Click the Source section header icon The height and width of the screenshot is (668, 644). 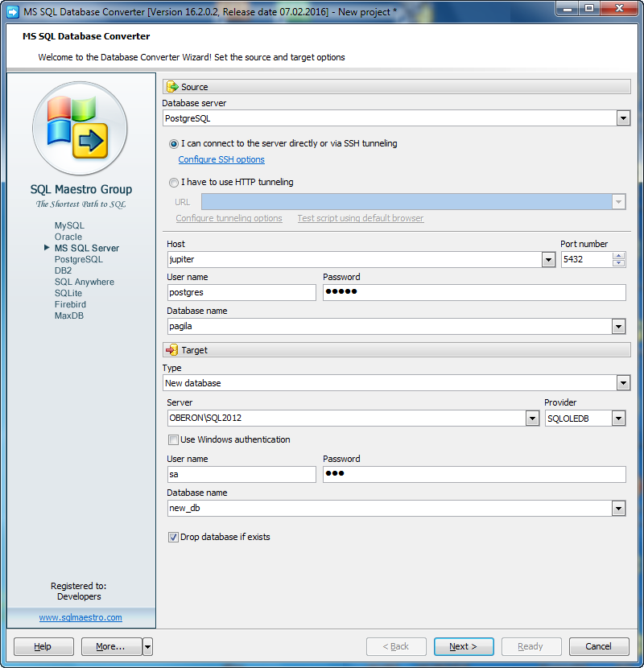[172, 87]
